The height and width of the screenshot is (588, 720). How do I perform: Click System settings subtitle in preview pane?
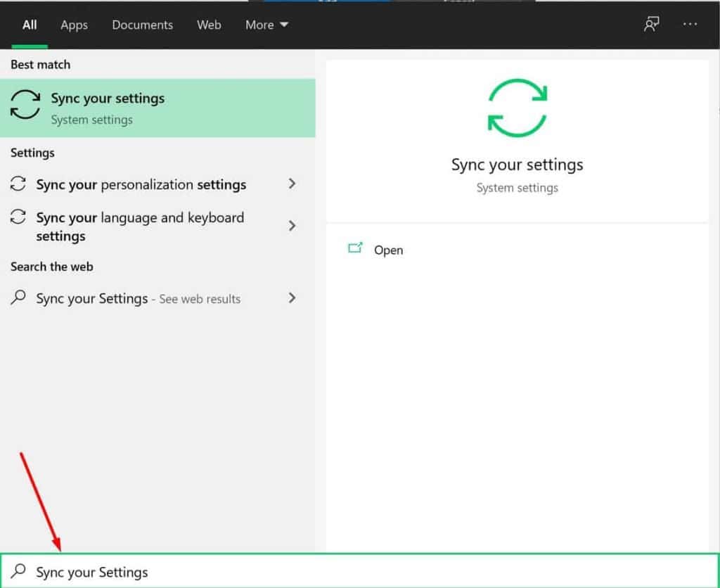pyautogui.click(x=517, y=188)
